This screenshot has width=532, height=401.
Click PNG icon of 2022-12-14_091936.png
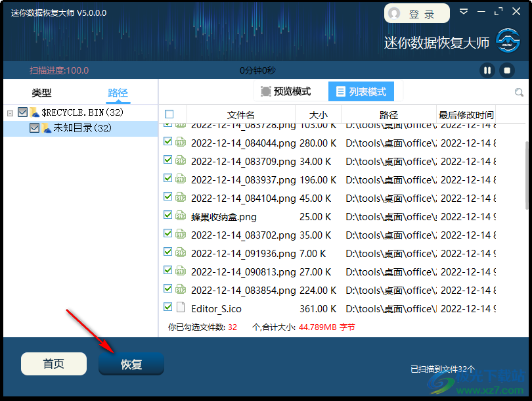coord(181,252)
